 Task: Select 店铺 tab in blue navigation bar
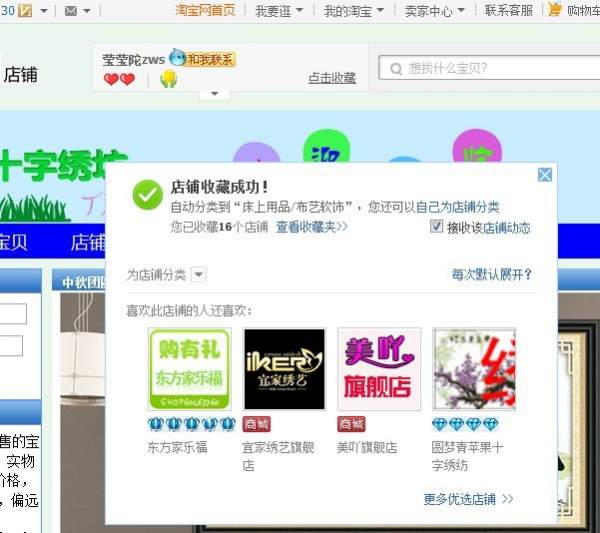pyautogui.click(x=88, y=242)
